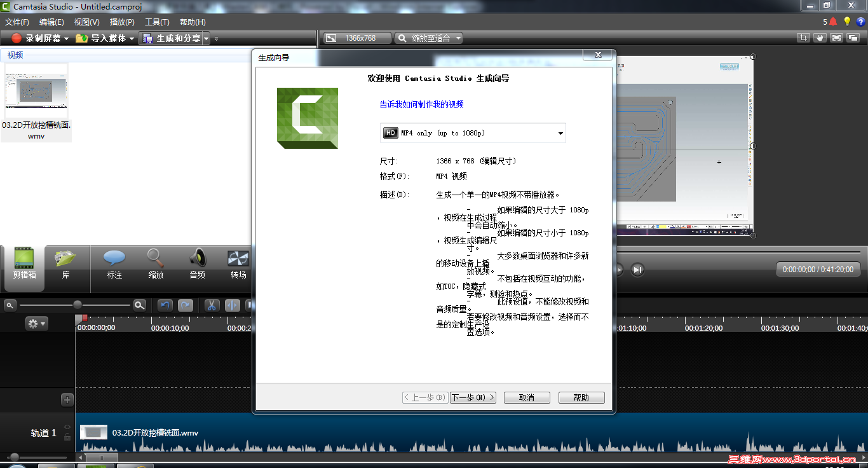Open the MP4 only format dropdown

(559, 132)
